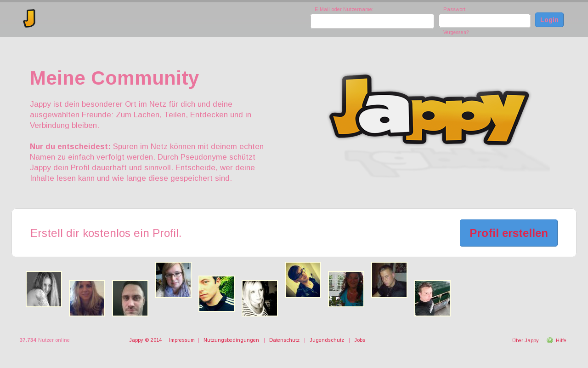Open the Nutzungsbedingungen link
The image size is (588, 368).
(x=231, y=340)
